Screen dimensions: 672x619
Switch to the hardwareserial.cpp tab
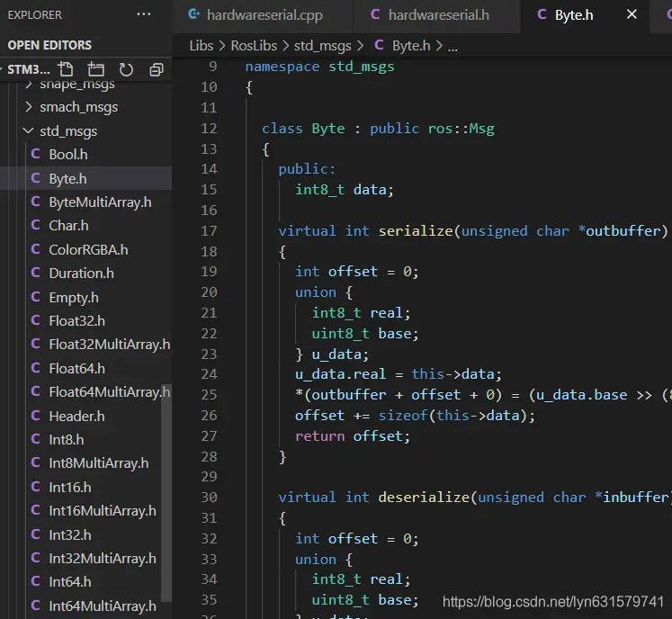tap(264, 15)
